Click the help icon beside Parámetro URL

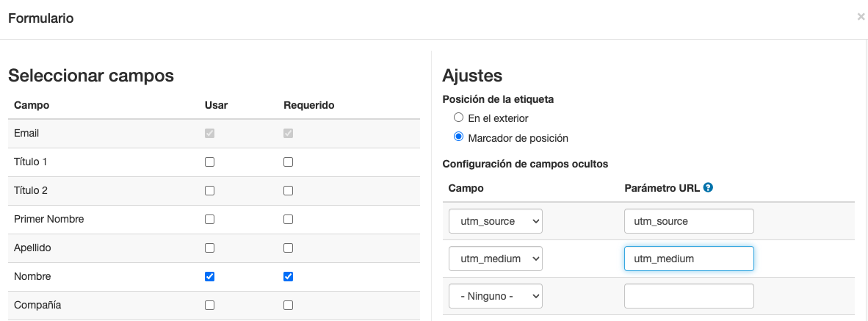pyautogui.click(x=708, y=188)
